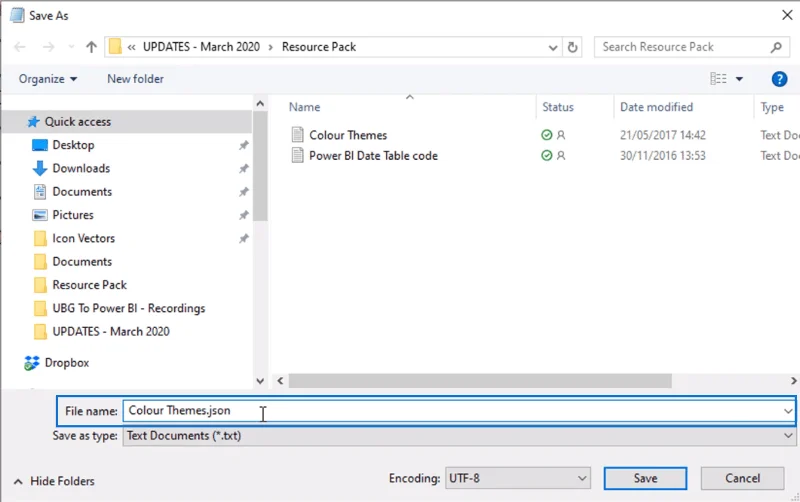Screen dimensions: 800x502
Task: Create a New folder
Action: tap(135, 79)
